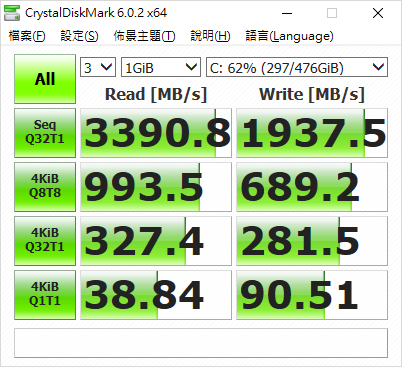This screenshot has width=402, height=367.
Task: Start the Seq Q32T1 test
Action: pos(45,133)
